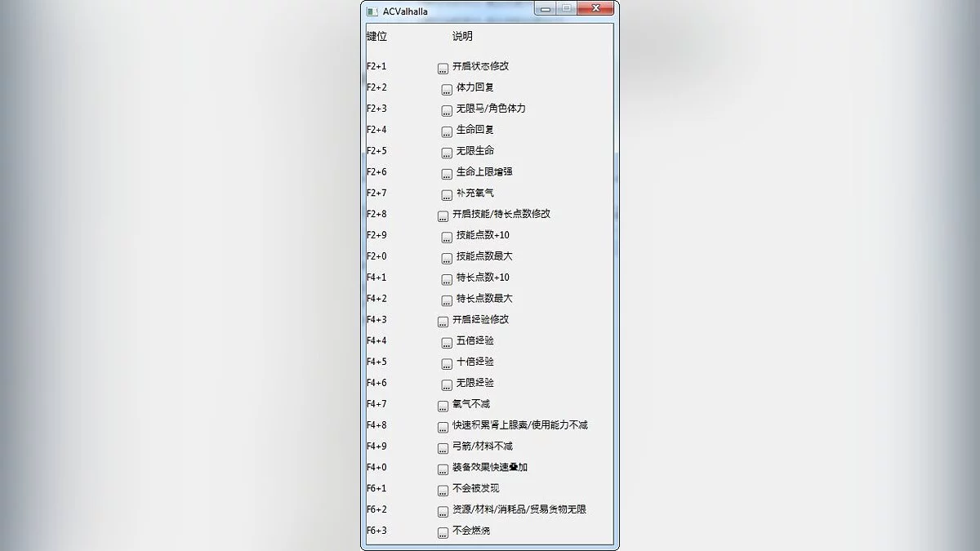980x551 pixels.
Task: Close the ACValhalla window
Action: click(595, 9)
